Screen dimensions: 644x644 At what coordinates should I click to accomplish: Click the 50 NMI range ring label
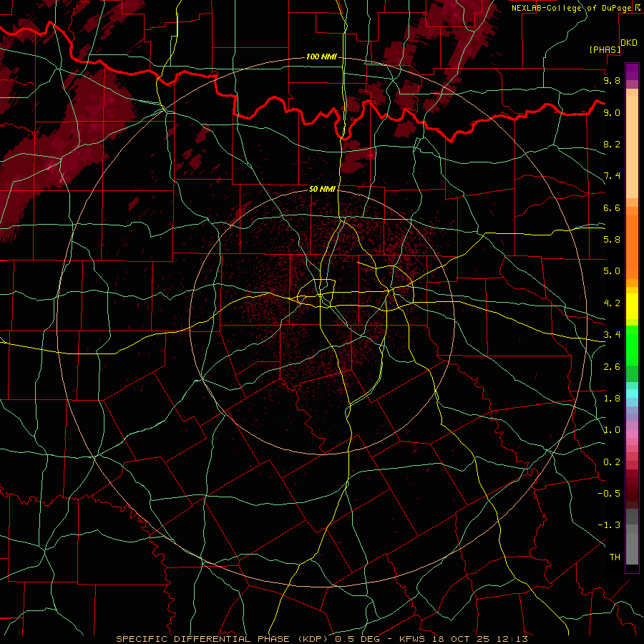(323, 189)
